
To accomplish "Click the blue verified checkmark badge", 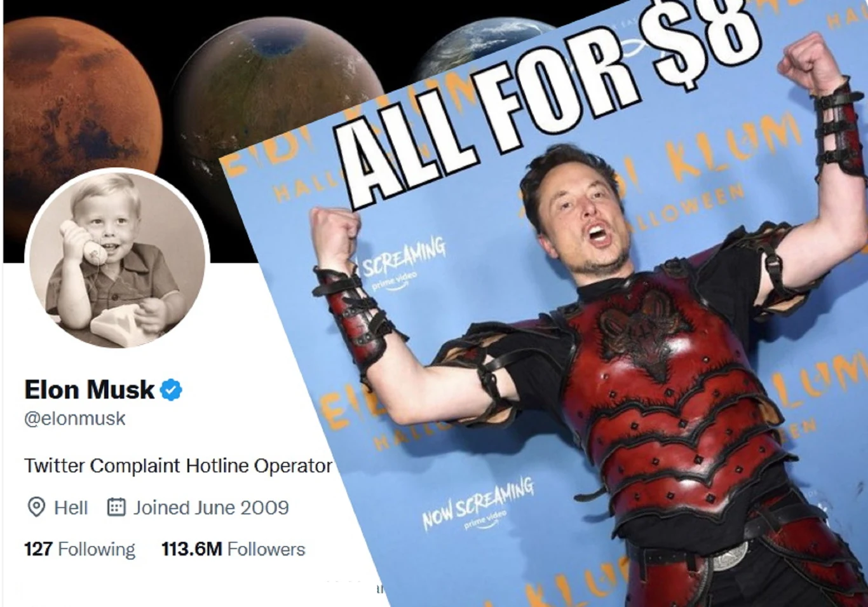I will pos(171,390).
